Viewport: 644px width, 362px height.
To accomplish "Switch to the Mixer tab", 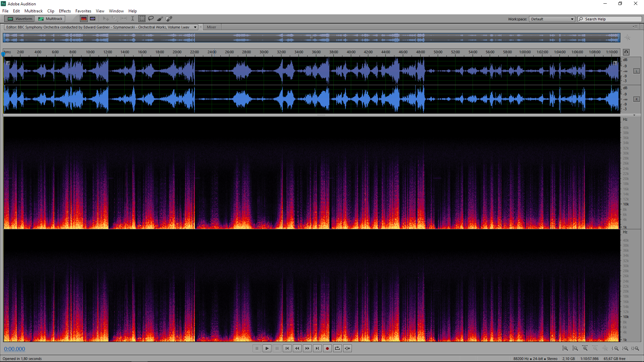I will click(211, 27).
